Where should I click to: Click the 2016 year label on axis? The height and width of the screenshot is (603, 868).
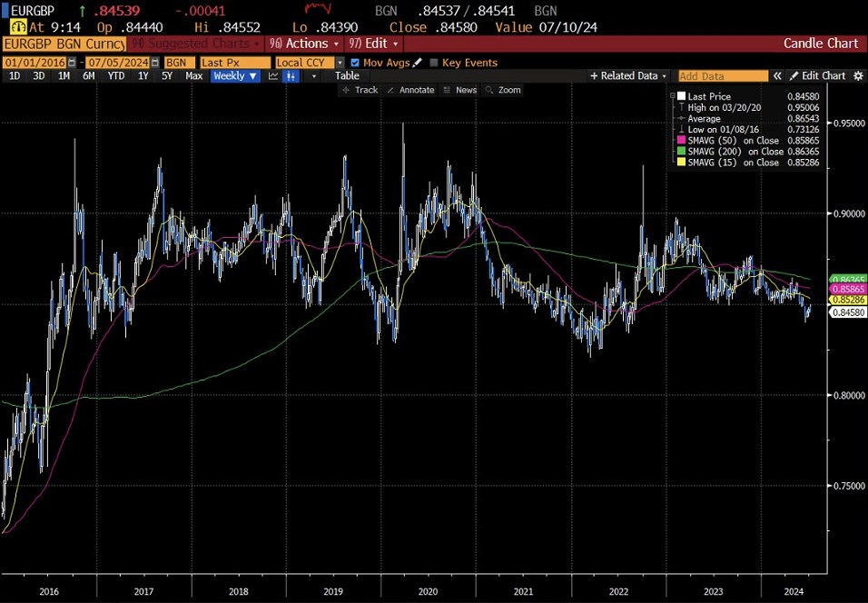pos(49,592)
